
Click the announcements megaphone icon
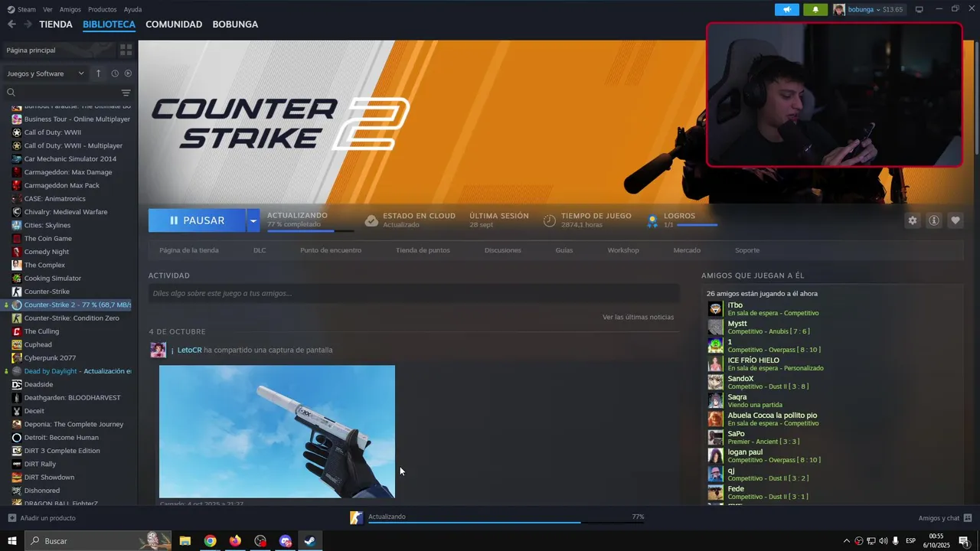point(786,9)
